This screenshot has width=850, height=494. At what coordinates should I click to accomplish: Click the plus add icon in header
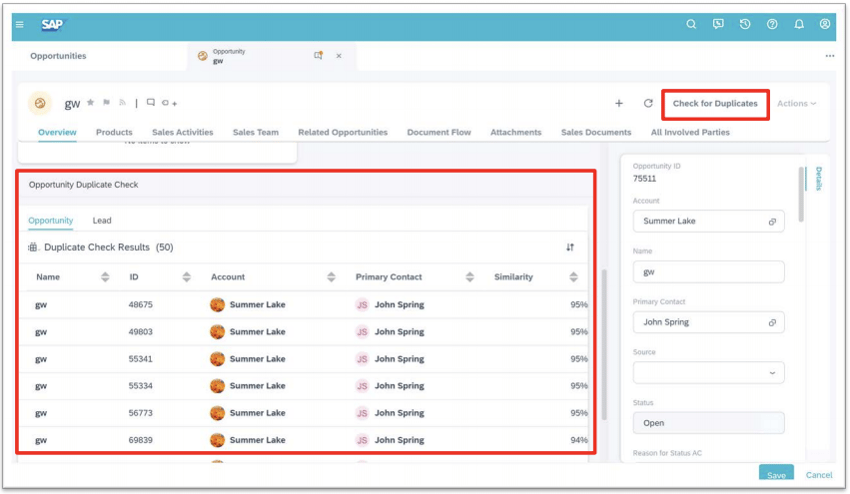pos(619,103)
